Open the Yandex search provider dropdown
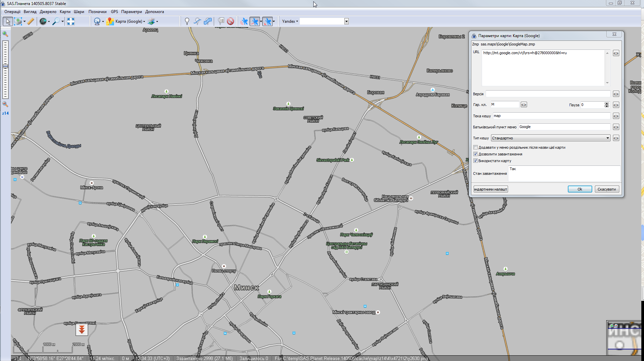 [x=290, y=21]
